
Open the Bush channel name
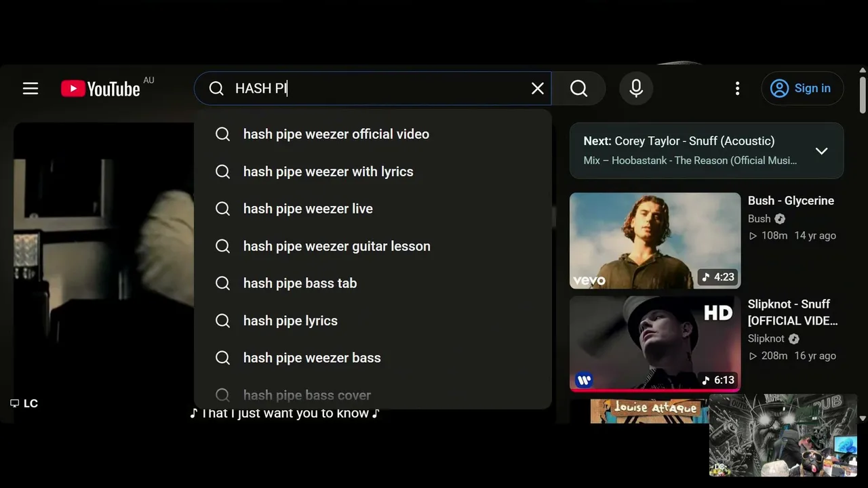click(759, 219)
